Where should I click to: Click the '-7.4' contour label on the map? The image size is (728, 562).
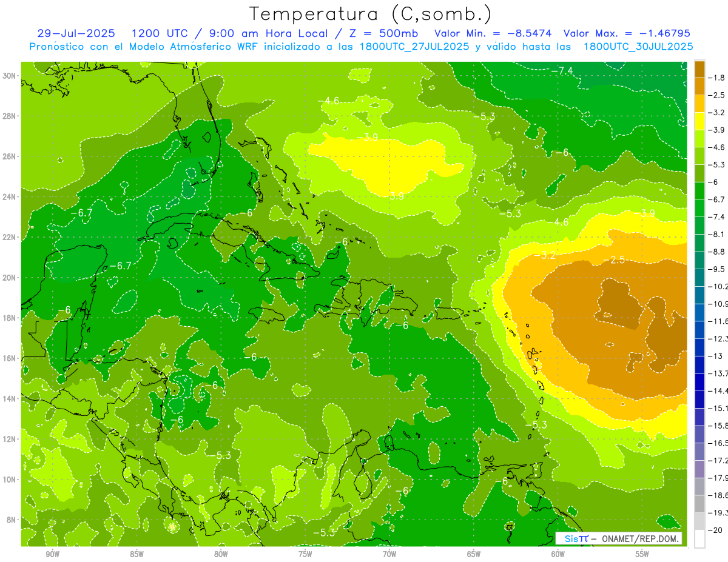(x=562, y=71)
